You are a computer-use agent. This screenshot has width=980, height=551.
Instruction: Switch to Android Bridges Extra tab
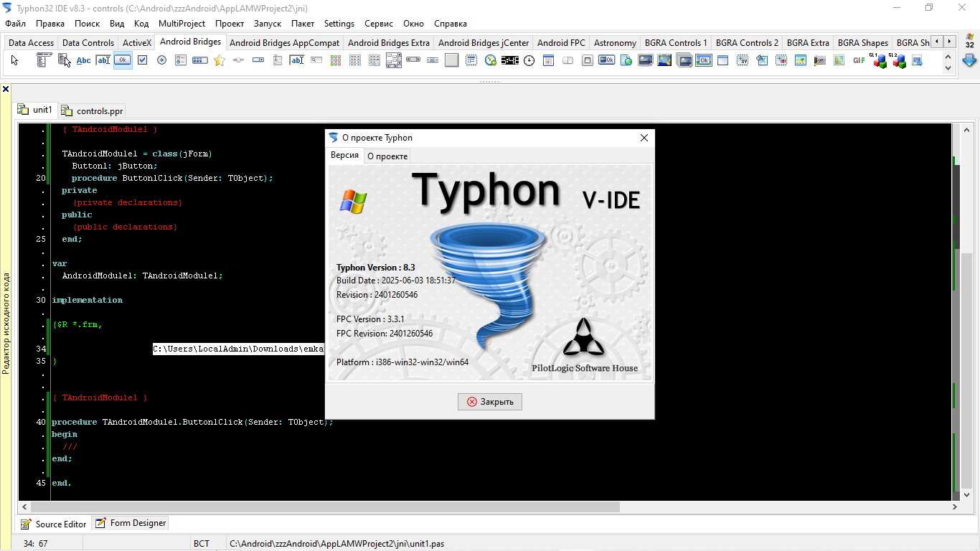[x=389, y=42]
